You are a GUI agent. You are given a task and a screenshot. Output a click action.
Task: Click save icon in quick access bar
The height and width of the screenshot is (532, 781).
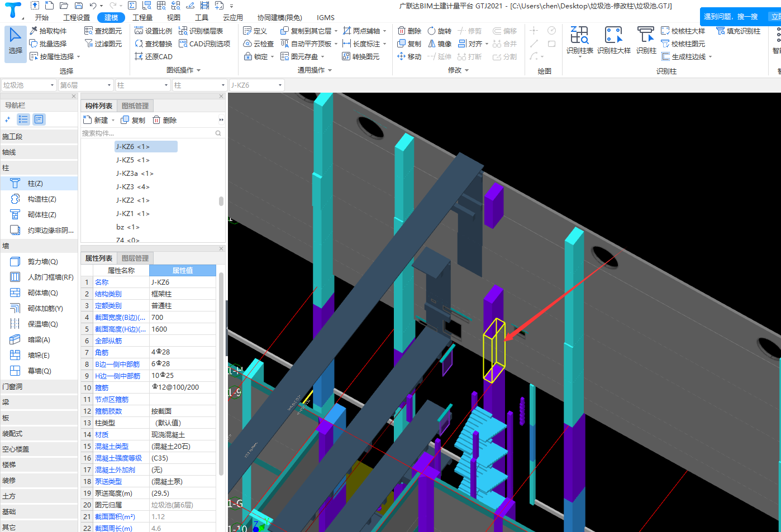click(78, 6)
